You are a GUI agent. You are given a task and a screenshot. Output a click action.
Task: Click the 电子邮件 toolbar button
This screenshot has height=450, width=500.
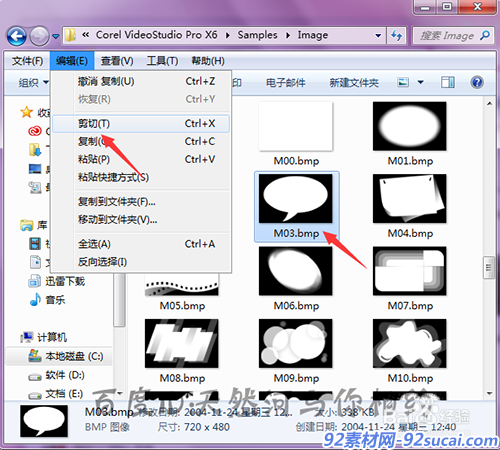click(286, 82)
